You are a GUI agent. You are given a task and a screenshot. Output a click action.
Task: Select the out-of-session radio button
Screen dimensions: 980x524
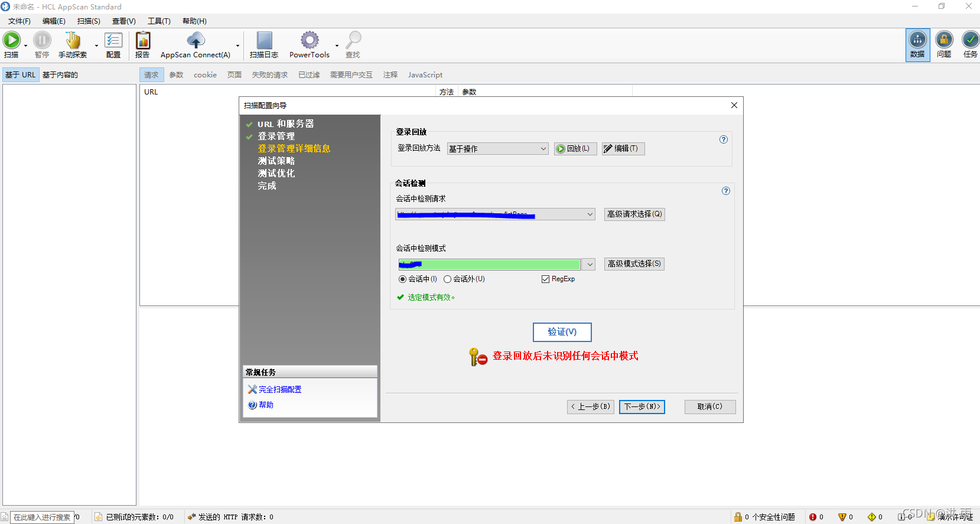(x=448, y=279)
